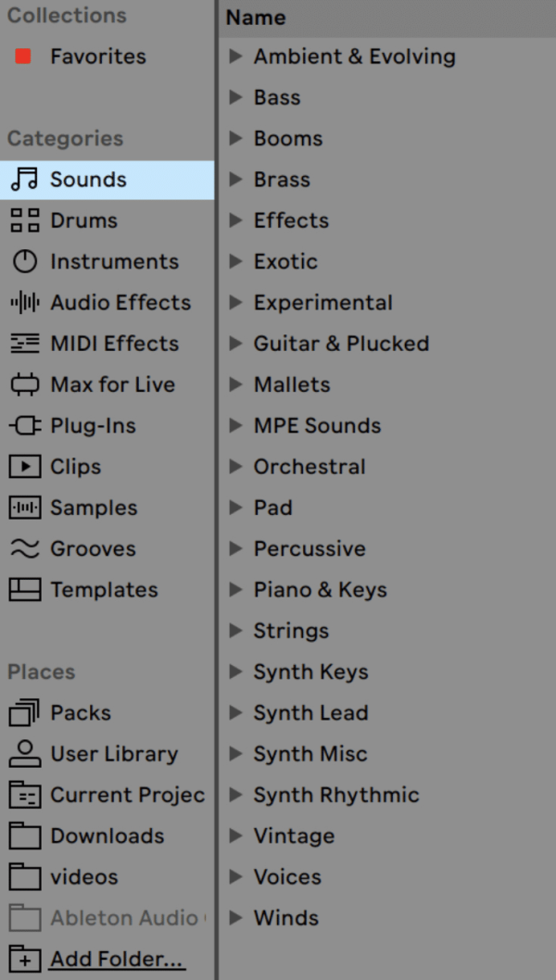Click the Name column header
This screenshot has width=556, height=980.
point(256,17)
